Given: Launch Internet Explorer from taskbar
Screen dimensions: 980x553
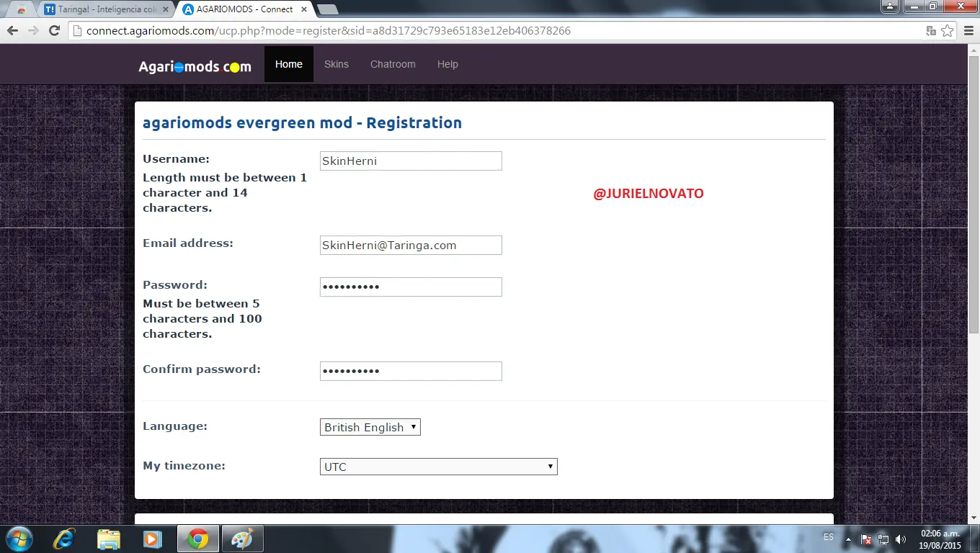Looking at the screenshot, I should [65, 539].
